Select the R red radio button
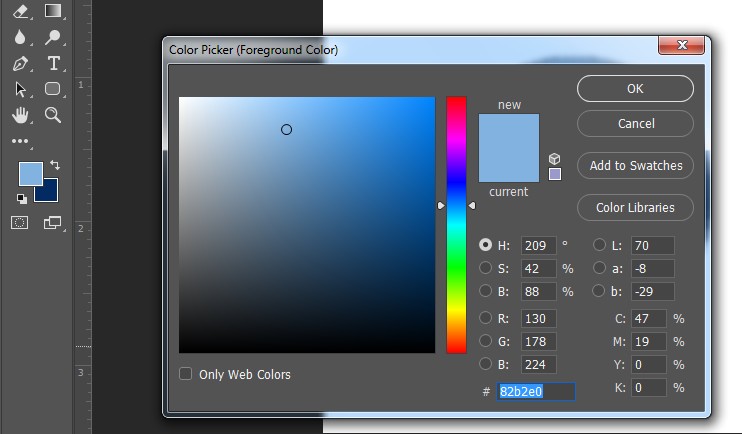 pos(486,319)
